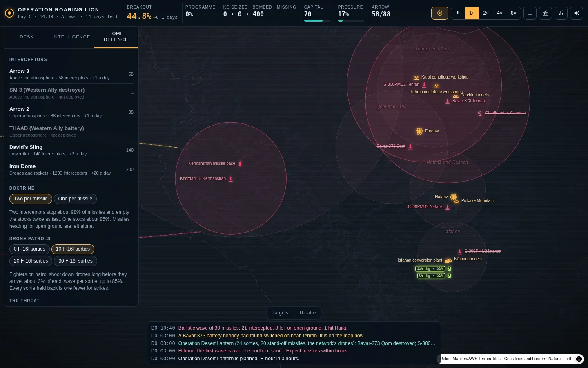Open the radio icon button

click(x=546, y=13)
